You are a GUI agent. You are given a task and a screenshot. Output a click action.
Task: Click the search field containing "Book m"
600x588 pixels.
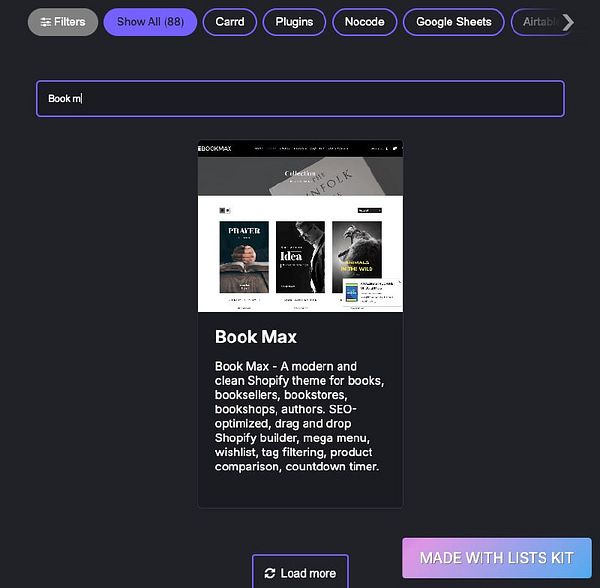tap(300, 99)
